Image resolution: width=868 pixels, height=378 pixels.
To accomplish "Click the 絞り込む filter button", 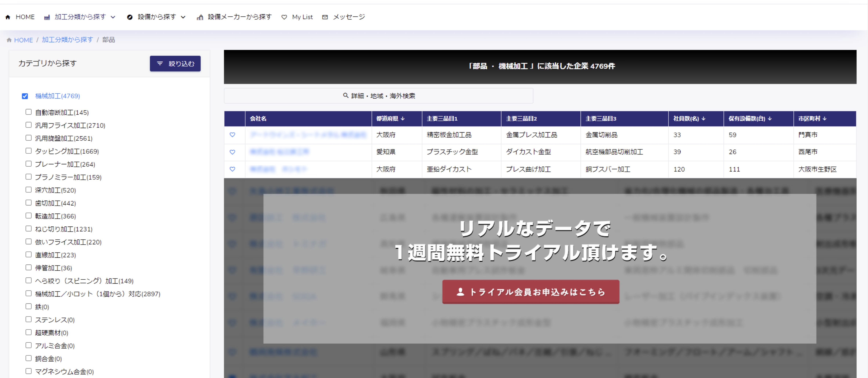I will tap(175, 64).
